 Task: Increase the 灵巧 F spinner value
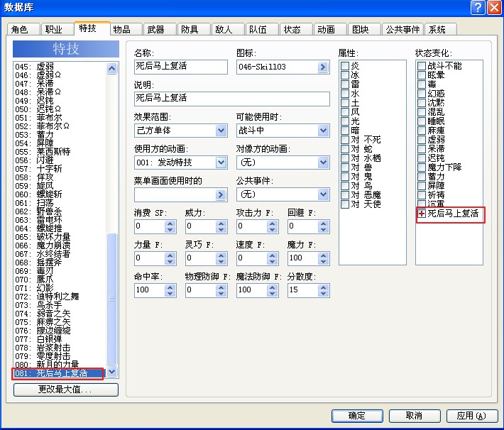coord(221,255)
